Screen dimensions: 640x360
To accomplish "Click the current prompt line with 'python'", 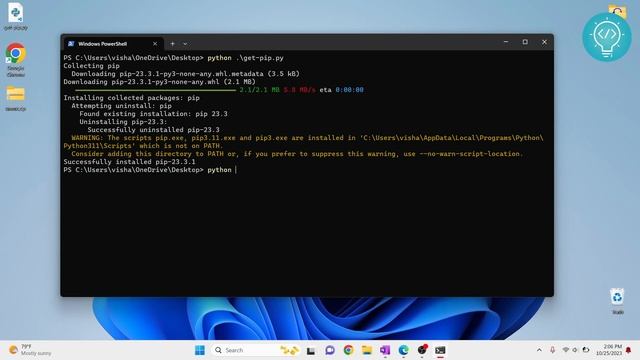I will [x=149, y=170].
